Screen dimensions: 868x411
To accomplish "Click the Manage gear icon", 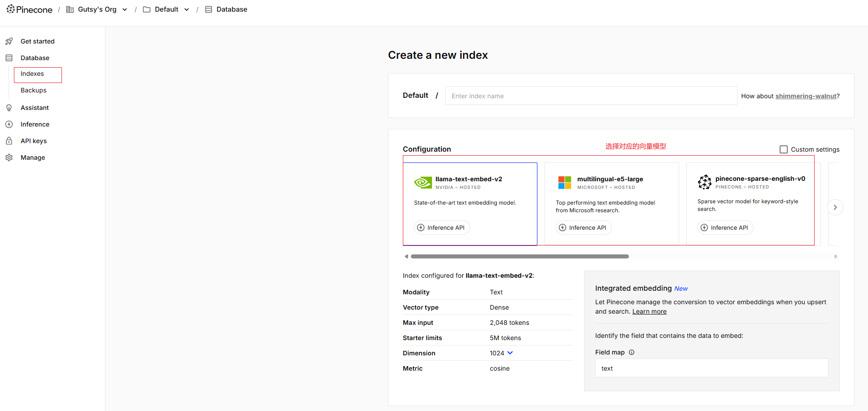I will coord(9,157).
